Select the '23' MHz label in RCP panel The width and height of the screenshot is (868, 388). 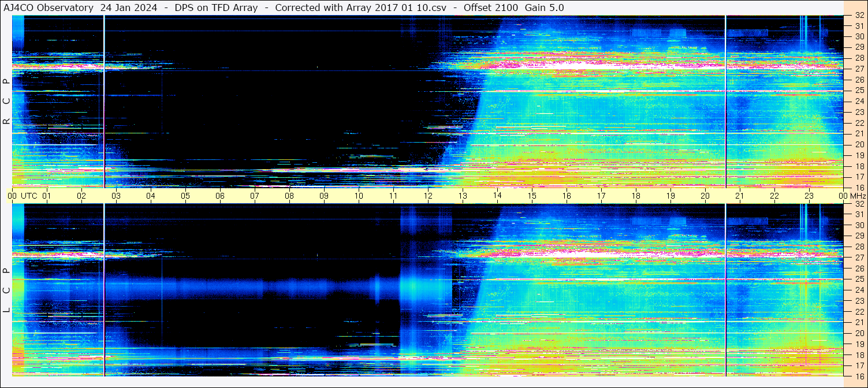(859, 112)
